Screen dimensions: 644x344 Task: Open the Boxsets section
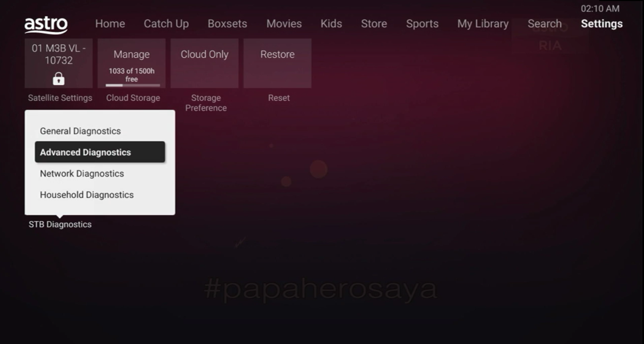(227, 24)
